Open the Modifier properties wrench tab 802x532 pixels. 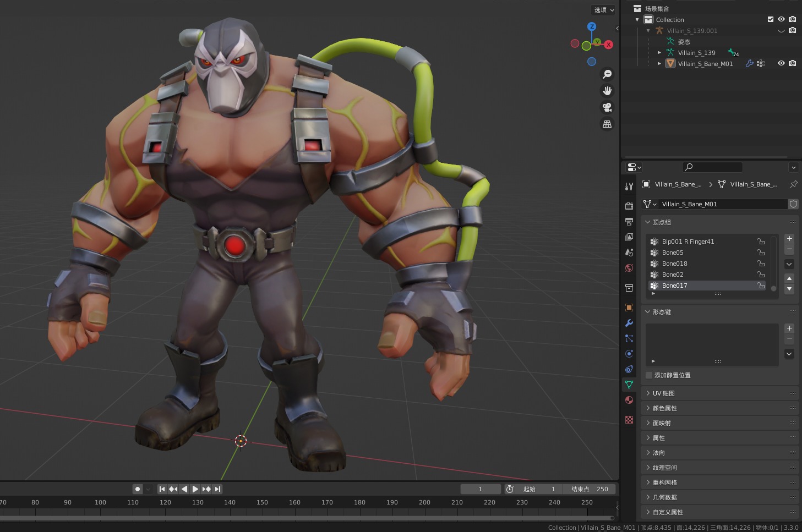click(x=629, y=323)
